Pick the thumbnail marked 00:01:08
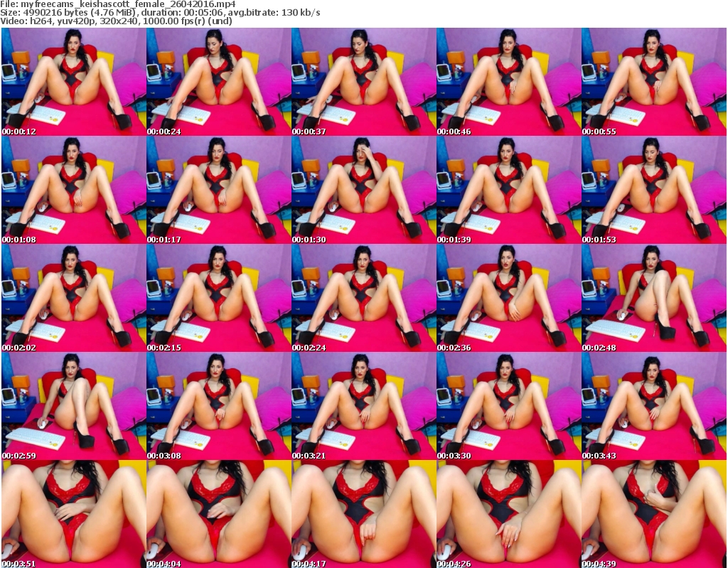Viewport: 728px width, 568px height. click(x=74, y=190)
